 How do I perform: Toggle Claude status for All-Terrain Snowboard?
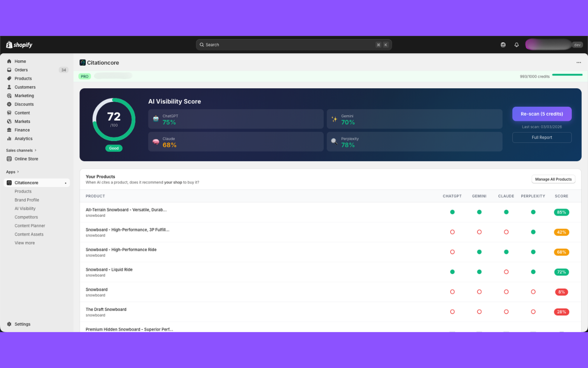(x=506, y=212)
